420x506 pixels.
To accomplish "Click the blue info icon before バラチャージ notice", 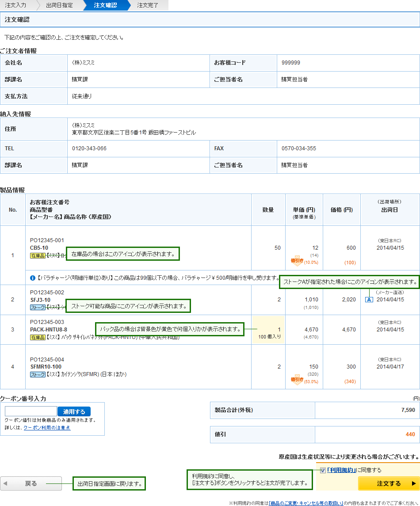I will click(32, 278).
